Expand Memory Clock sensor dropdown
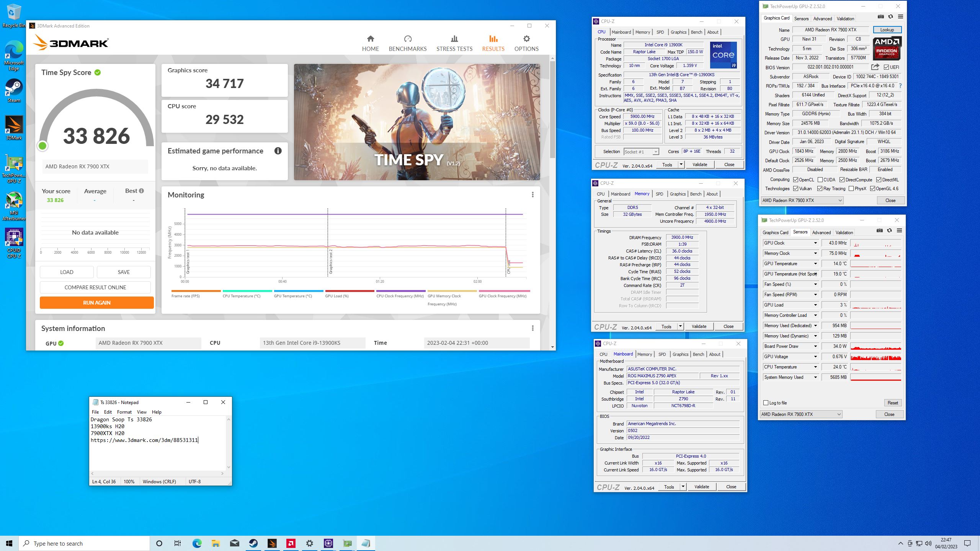This screenshot has width=980, height=551. point(815,253)
